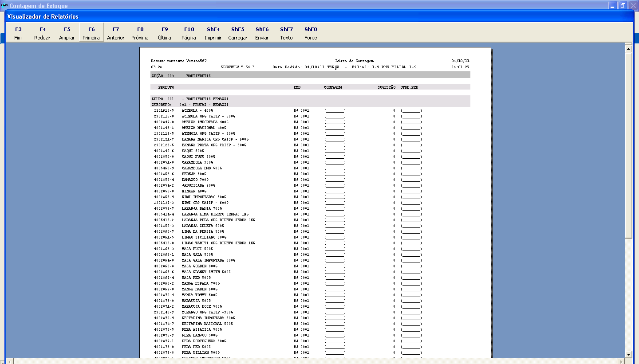Click the RMS application icon in title bar
639x364 pixels.
click(x=4, y=5)
